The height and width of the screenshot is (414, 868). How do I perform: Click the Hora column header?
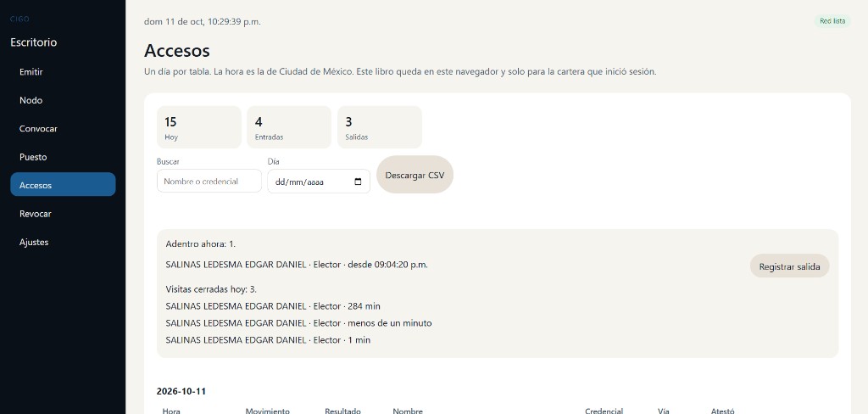click(171, 411)
